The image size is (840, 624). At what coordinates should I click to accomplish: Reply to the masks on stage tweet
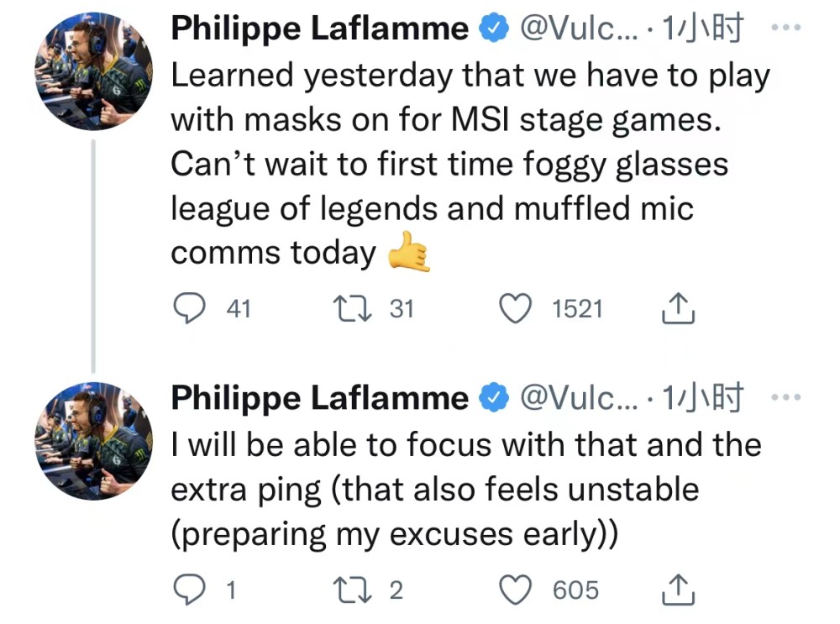tap(189, 309)
